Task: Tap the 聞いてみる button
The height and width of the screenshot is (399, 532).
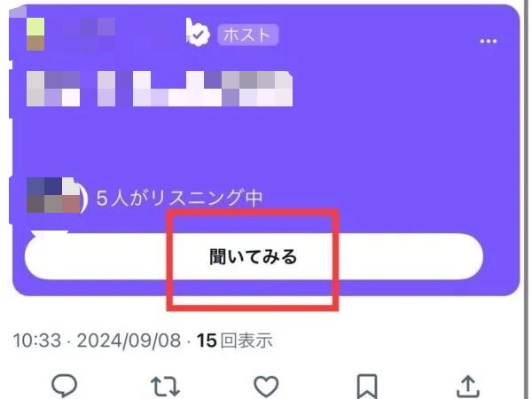Action: 254,256
